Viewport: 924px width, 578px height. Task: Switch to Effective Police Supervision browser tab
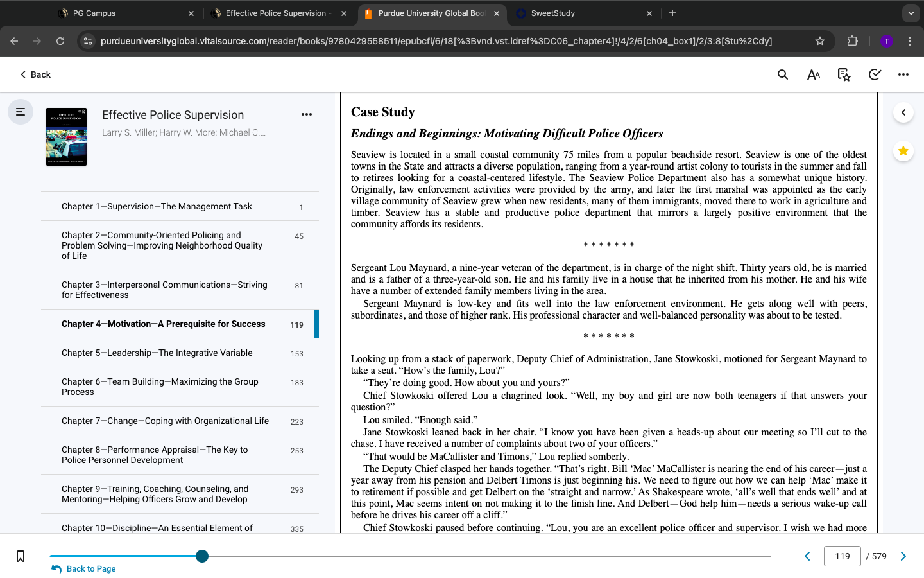(x=277, y=13)
